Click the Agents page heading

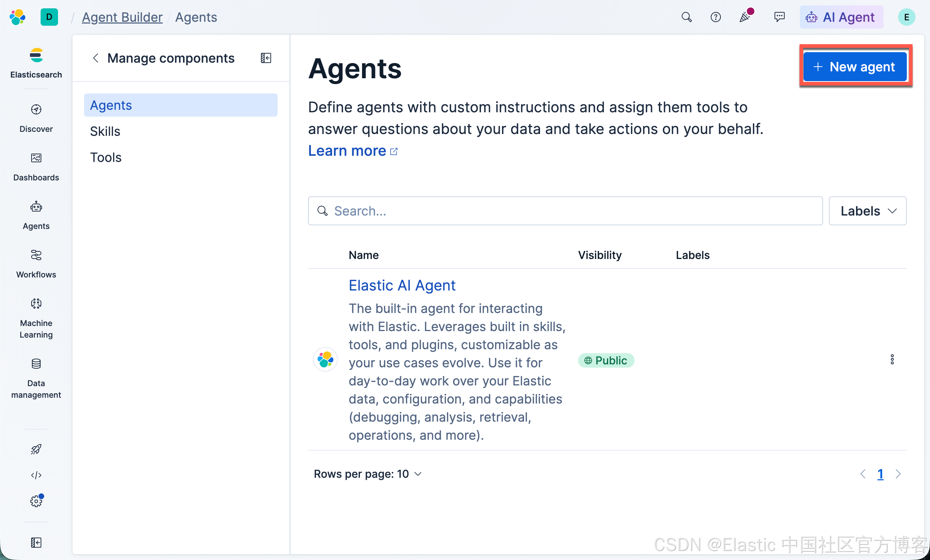355,69
